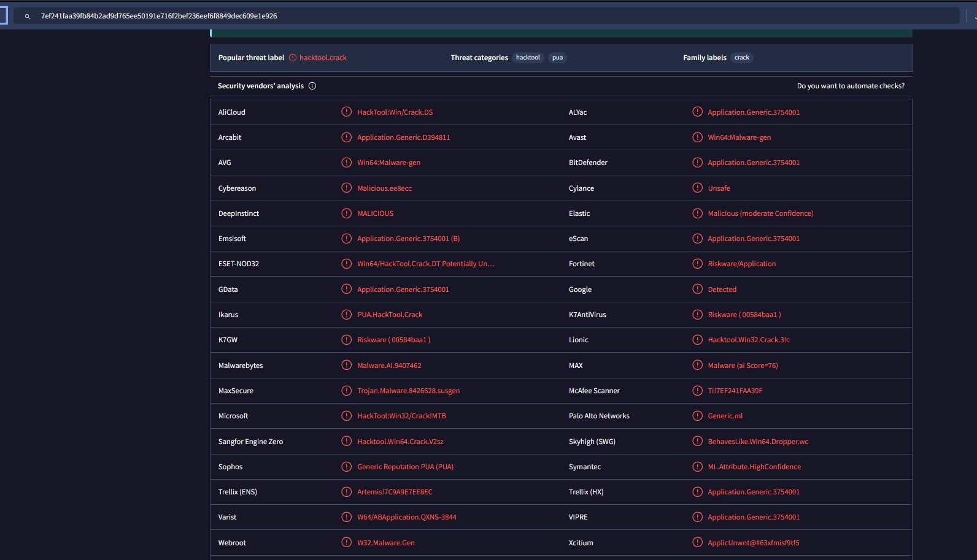Select Fortinet's Riskware/Application result

click(742, 264)
